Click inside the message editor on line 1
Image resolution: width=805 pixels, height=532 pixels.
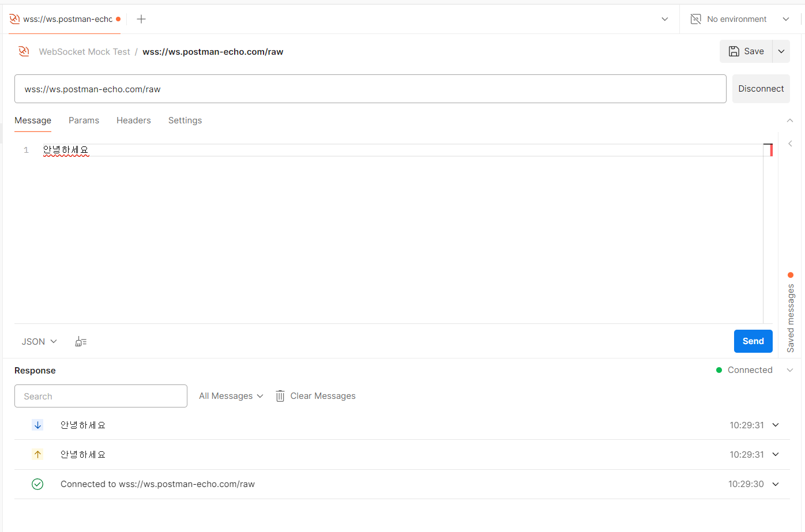(x=403, y=150)
